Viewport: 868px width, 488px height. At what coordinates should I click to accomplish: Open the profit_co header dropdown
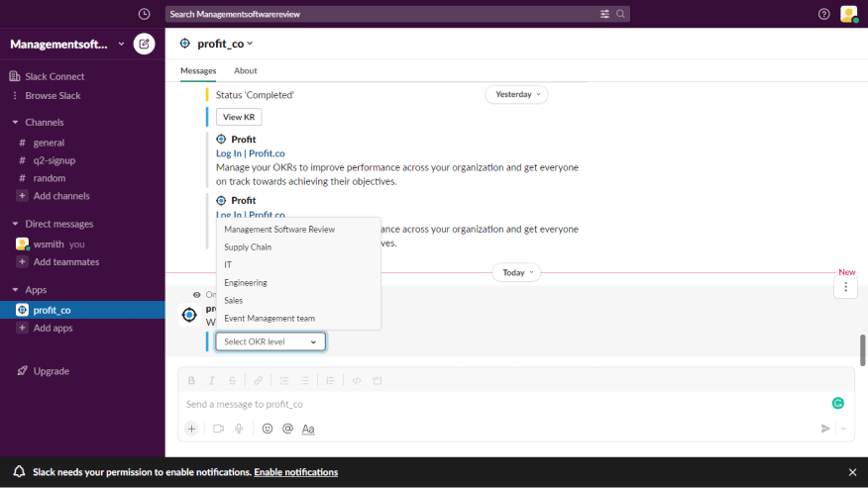225,44
